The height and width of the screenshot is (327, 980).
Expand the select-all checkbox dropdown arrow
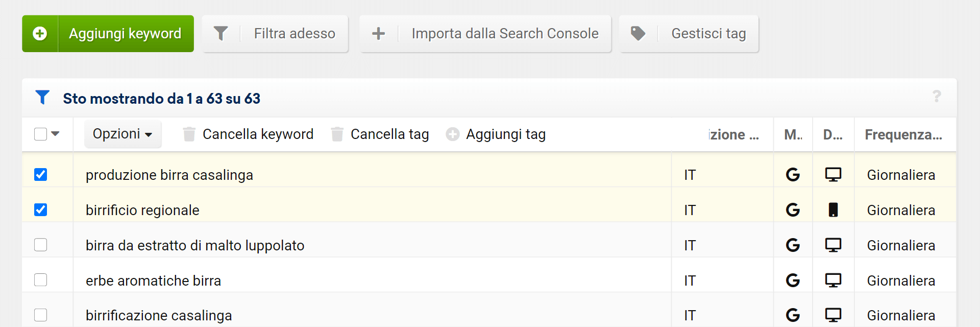coord(56,134)
